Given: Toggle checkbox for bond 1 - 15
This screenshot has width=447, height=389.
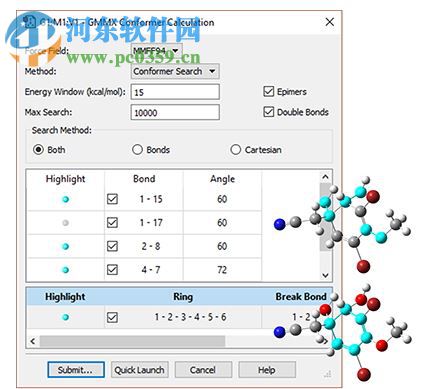Looking at the screenshot, I should pyautogui.click(x=112, y=199).
